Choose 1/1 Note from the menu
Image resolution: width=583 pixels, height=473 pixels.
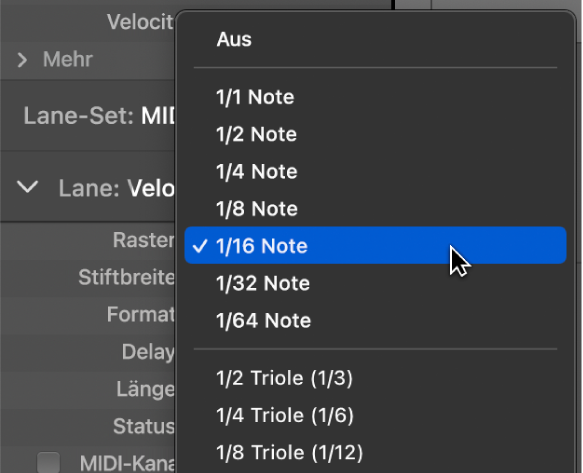pos(375,97)
